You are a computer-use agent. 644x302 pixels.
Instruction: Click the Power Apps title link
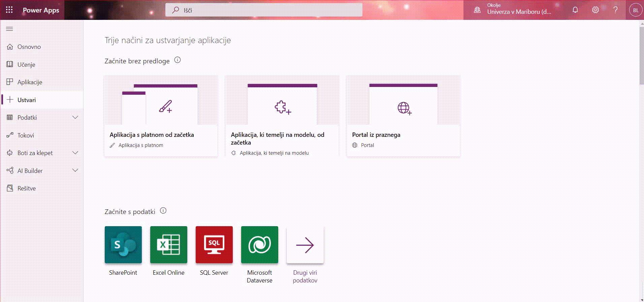(41, 10)
